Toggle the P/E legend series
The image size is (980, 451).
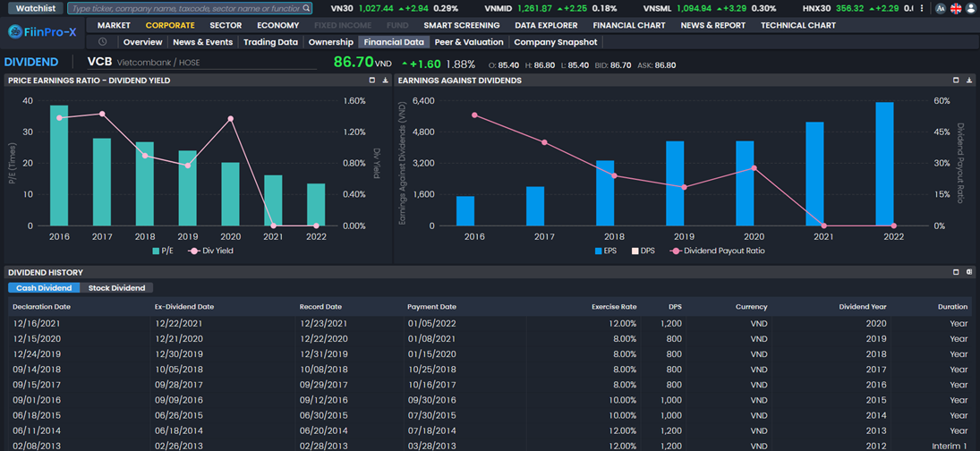pyautogui.click(x=163, y=251)
